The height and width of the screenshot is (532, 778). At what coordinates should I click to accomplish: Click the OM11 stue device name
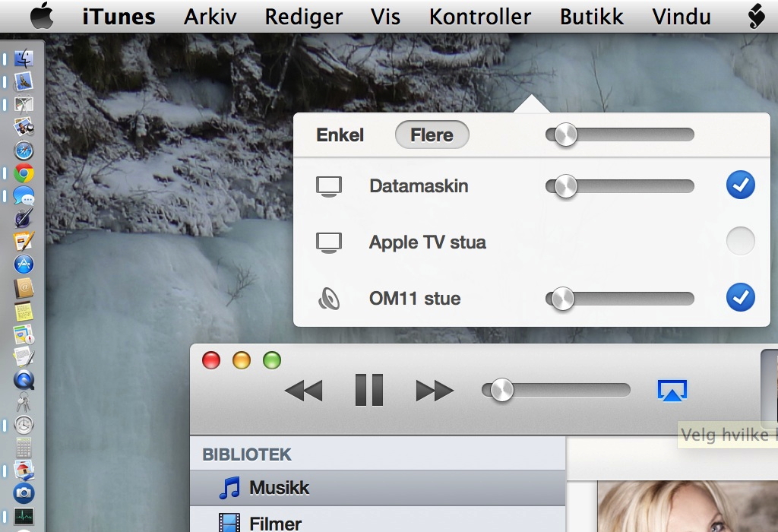415,299
